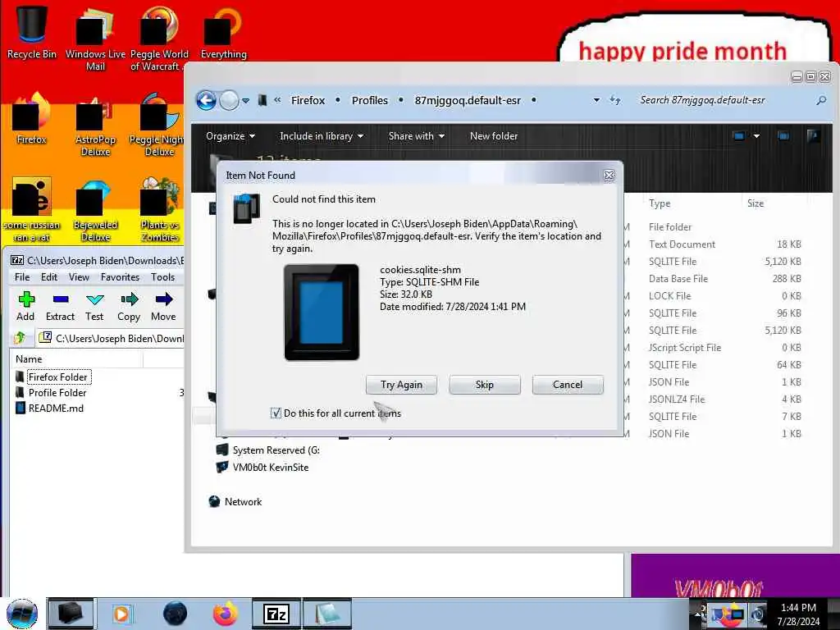Viewport: 840px width, 630px height.
Task: Expand the address bar overflow chevron
Action: pos(277,100)
